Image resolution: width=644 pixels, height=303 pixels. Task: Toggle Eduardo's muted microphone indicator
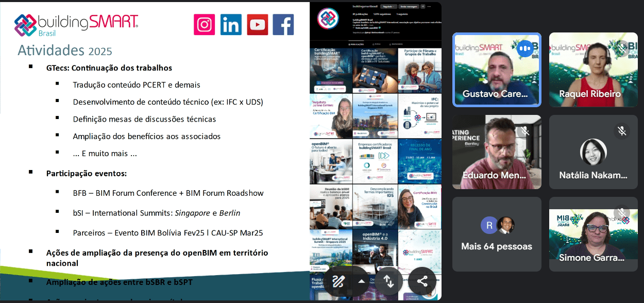[x=525, y=131]
